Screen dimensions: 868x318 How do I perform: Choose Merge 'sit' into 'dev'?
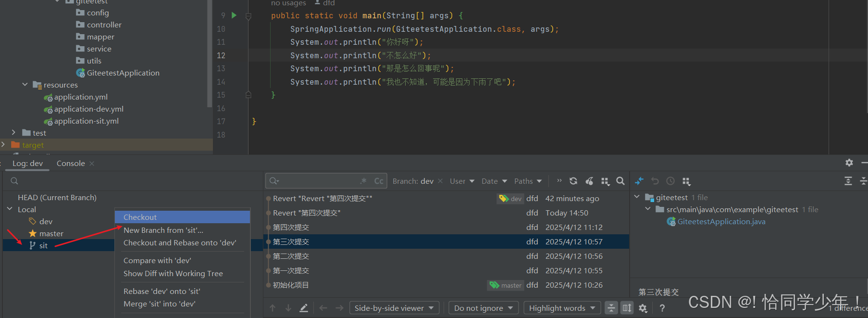[x=183, y=304]
